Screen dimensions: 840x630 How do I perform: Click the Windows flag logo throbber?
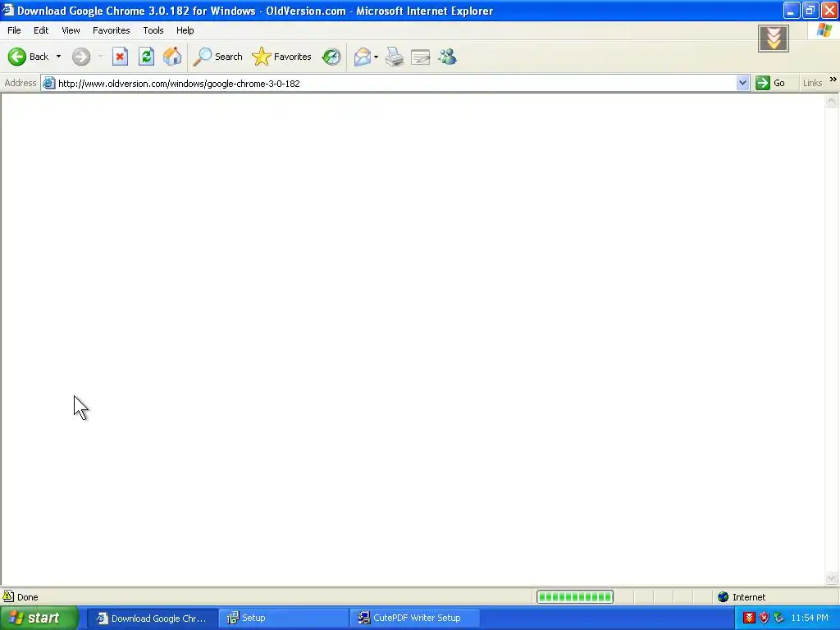tap(824, 30)
